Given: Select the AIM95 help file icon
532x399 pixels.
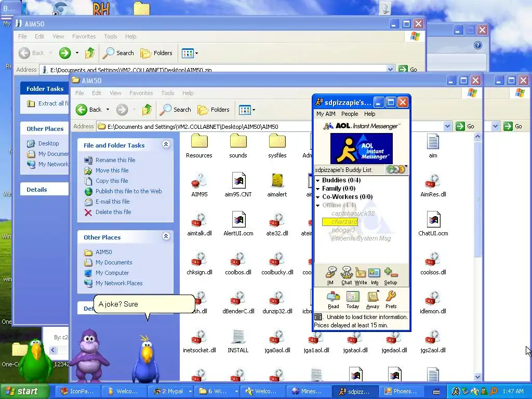Looking at the screenshot, I should (x=199, y=185).
